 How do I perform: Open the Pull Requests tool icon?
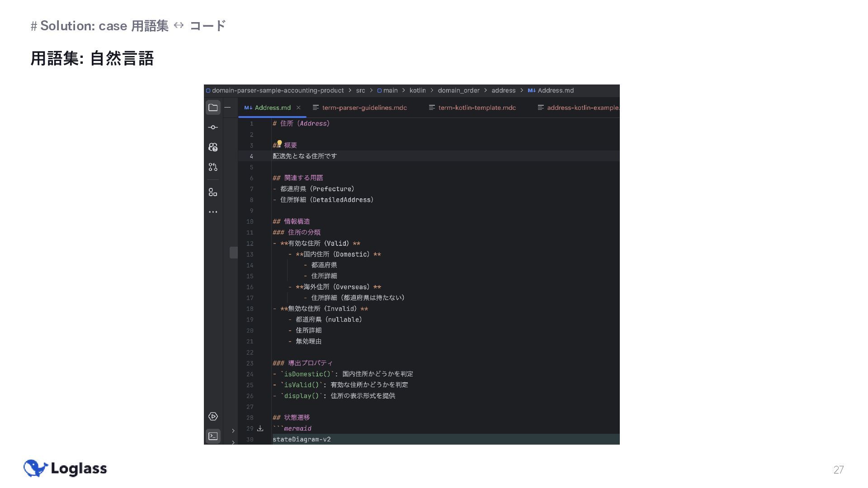point(213,167)
